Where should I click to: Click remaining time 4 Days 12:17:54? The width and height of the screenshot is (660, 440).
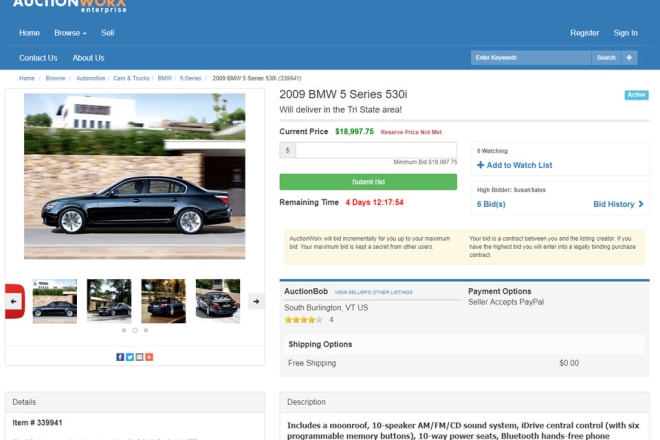pos(374,203)
